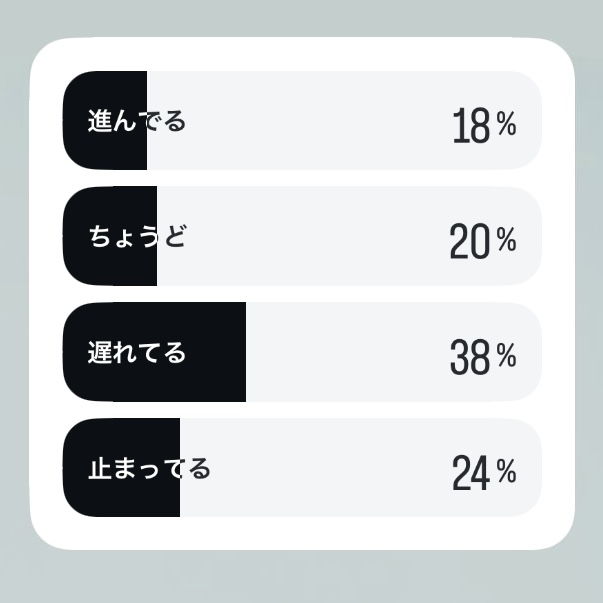Image resolution: width=603 pixels, height=603 pixels.
Task: Select the 止まってる poll option
Action: click(x=302, y=467)
